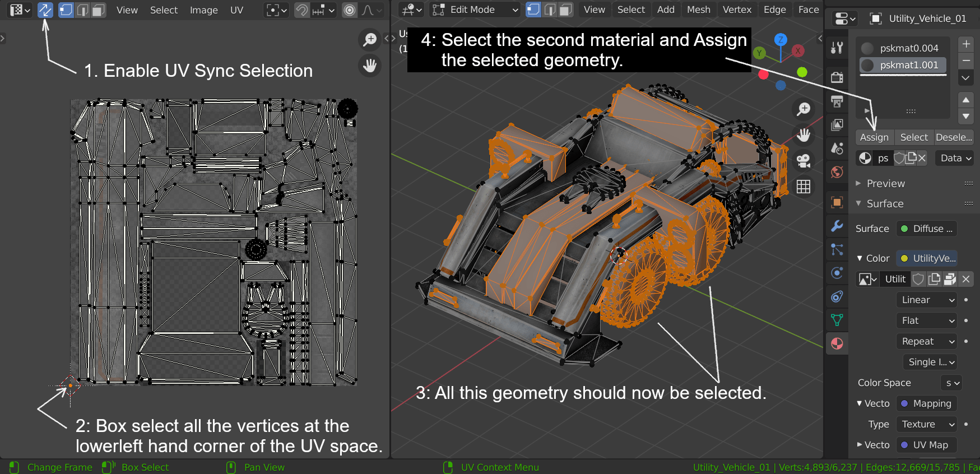Open the Image menu

(x=204, y=10)
